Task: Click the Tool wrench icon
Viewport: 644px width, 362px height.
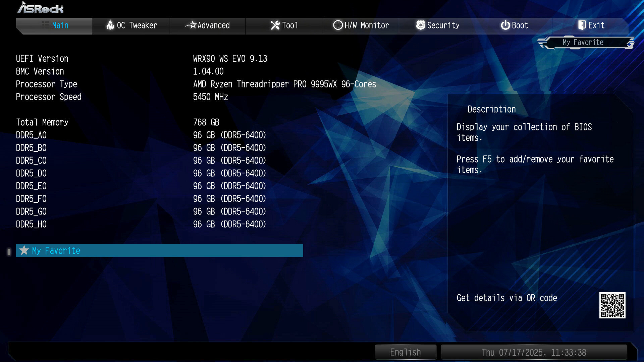Action: click(275, 25)
